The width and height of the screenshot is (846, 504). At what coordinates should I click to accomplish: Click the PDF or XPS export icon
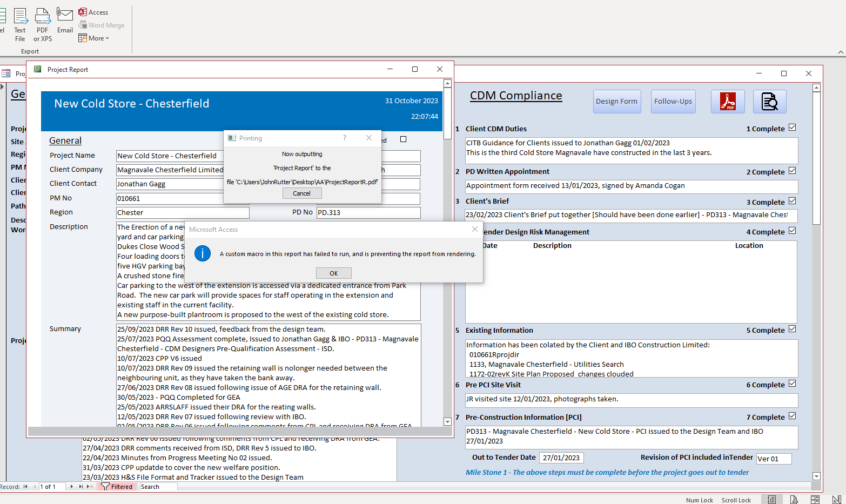click(43, 24)
